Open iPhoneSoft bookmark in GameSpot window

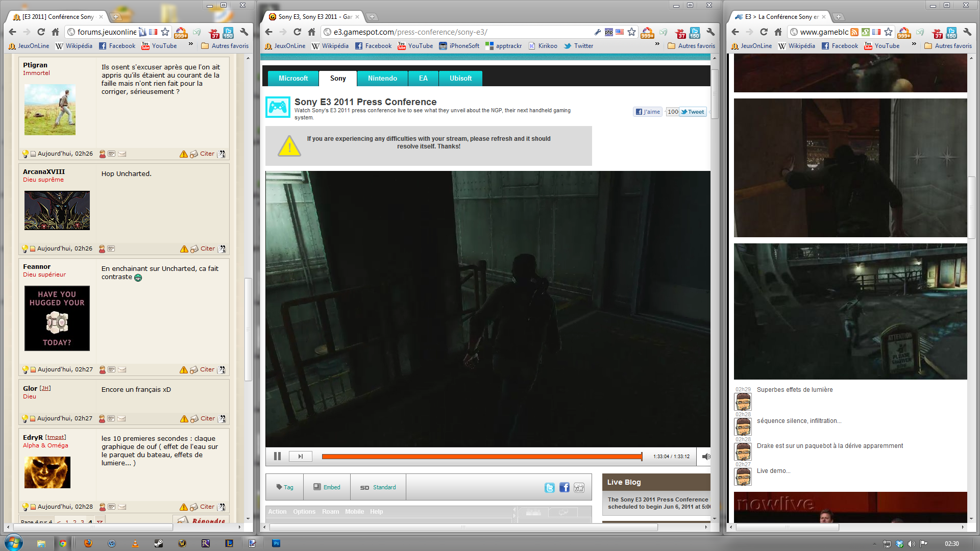coord(459,46)
